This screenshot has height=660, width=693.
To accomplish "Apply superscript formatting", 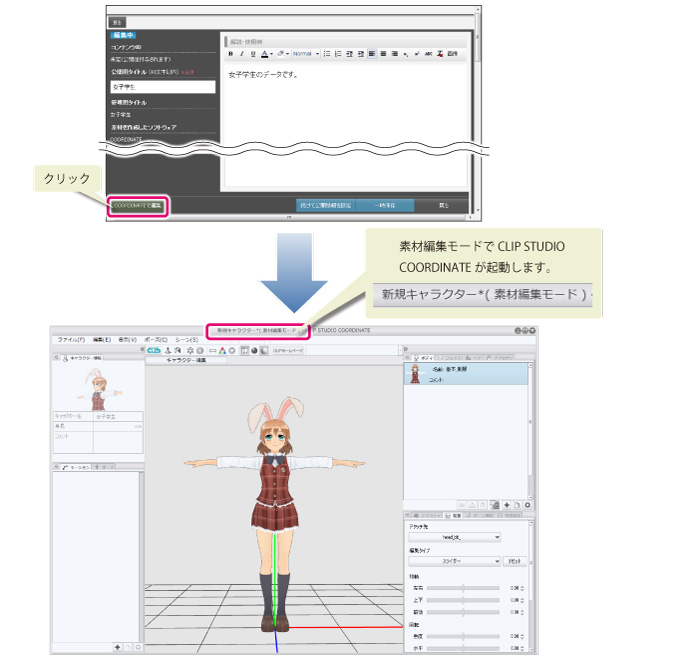I will 417,54.
